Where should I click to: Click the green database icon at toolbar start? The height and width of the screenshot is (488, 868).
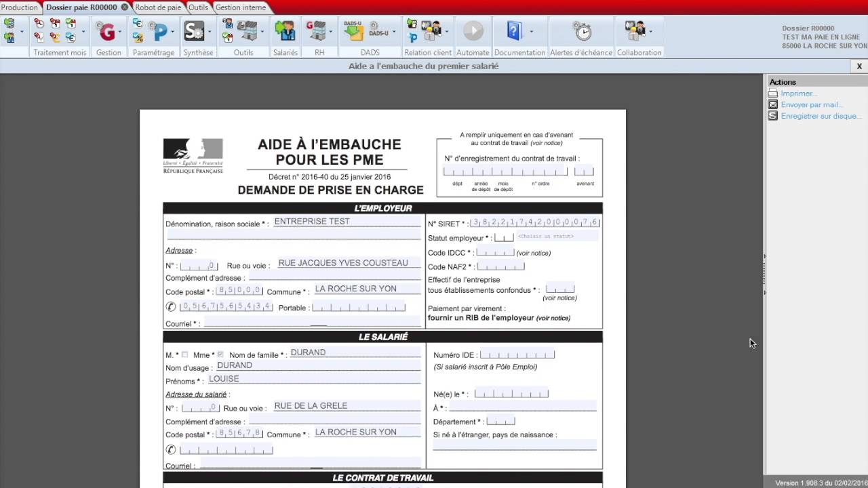9,24
